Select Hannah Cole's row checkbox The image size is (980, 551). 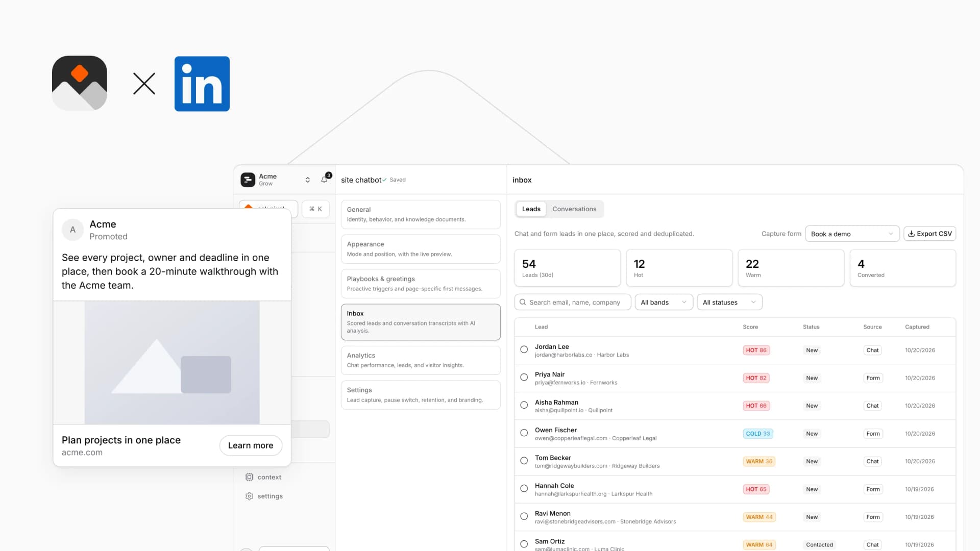524,489
